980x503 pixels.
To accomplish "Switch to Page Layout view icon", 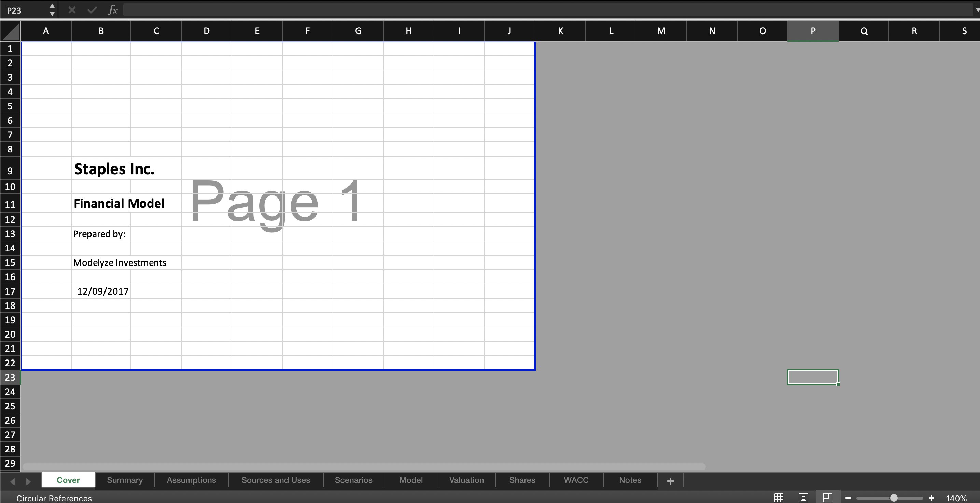I will pos(803,498).
